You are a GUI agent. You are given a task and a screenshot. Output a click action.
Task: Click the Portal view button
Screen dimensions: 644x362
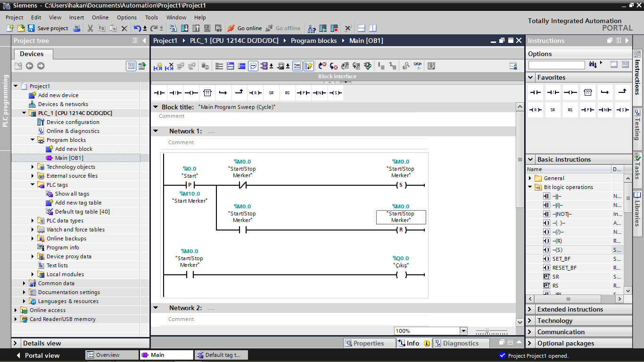point(37,355)
